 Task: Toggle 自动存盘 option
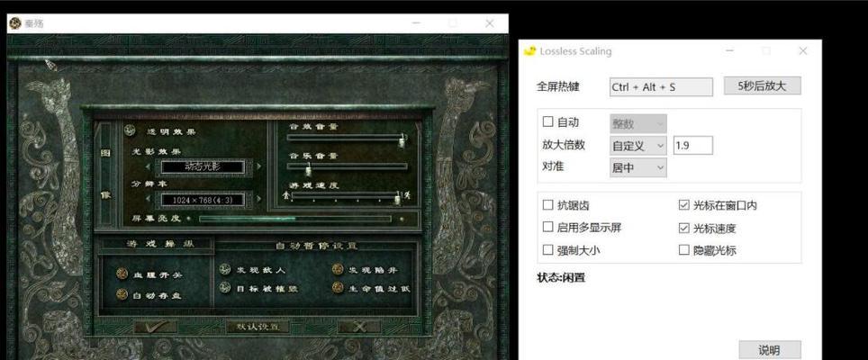pyautogui.click(x=122, y=294)
